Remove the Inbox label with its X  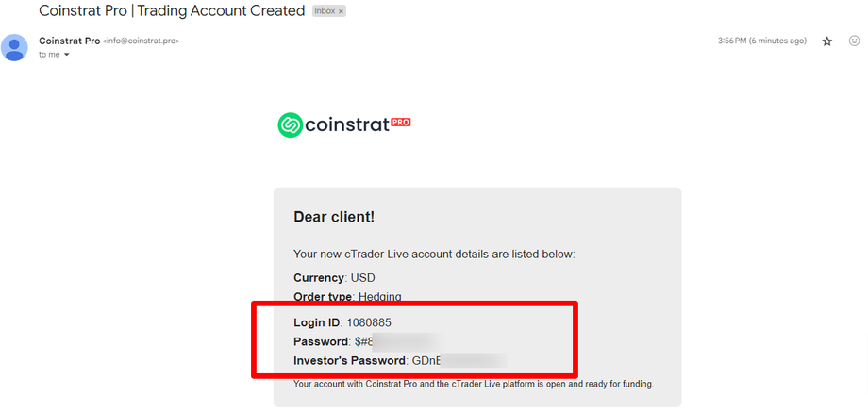click(342, 11)
